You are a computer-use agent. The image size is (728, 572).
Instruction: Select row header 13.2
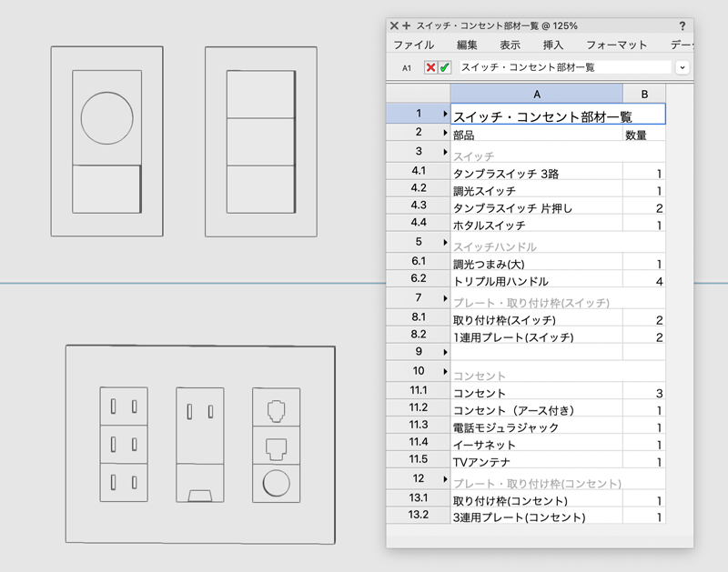(x=419, y=515)
